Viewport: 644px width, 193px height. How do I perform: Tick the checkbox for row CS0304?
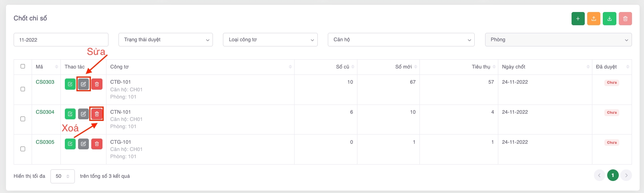point(23,119)
